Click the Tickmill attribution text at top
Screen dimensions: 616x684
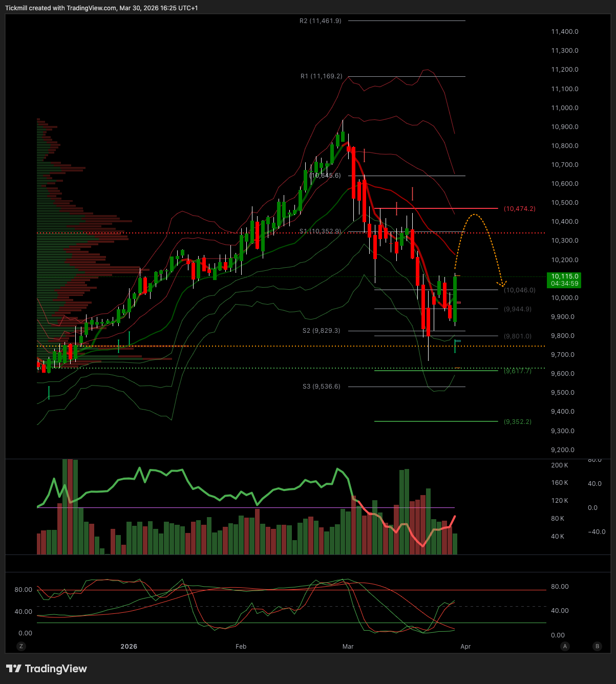coord(102,8)
